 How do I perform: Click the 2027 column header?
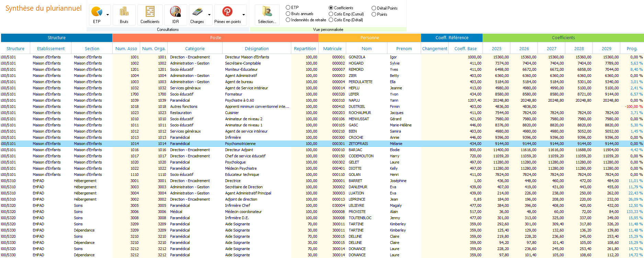point(552,48)
